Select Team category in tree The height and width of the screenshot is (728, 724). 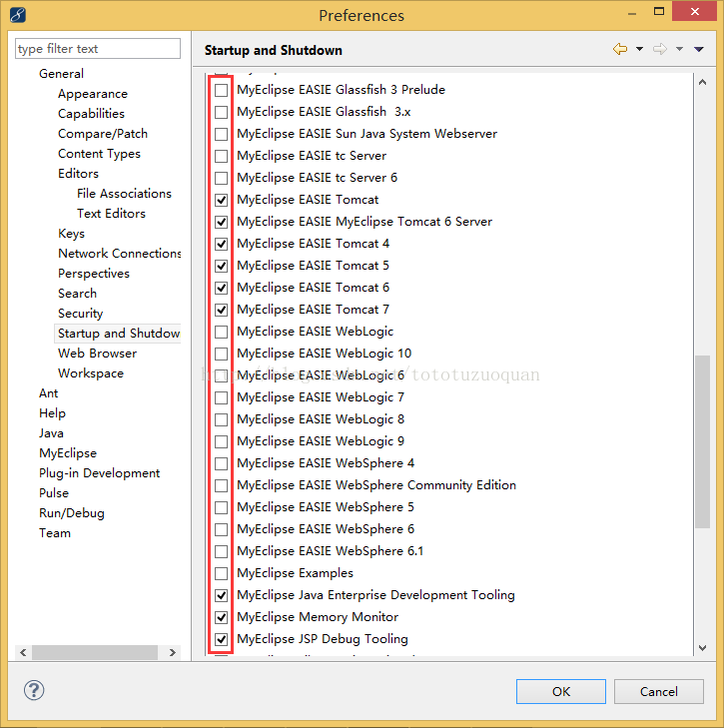click(x=55, y=533)
